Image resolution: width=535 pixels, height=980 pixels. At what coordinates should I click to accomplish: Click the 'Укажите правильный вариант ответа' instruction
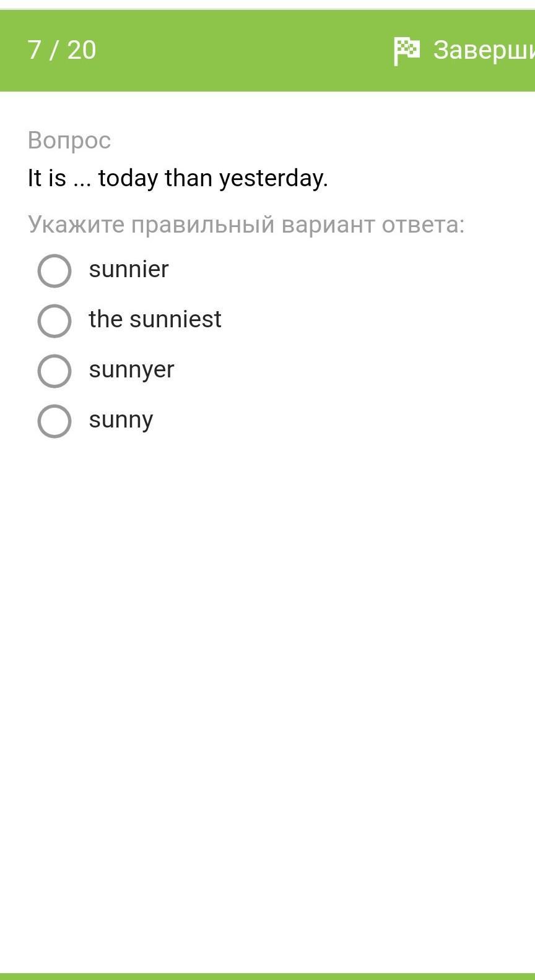(246, 224)
